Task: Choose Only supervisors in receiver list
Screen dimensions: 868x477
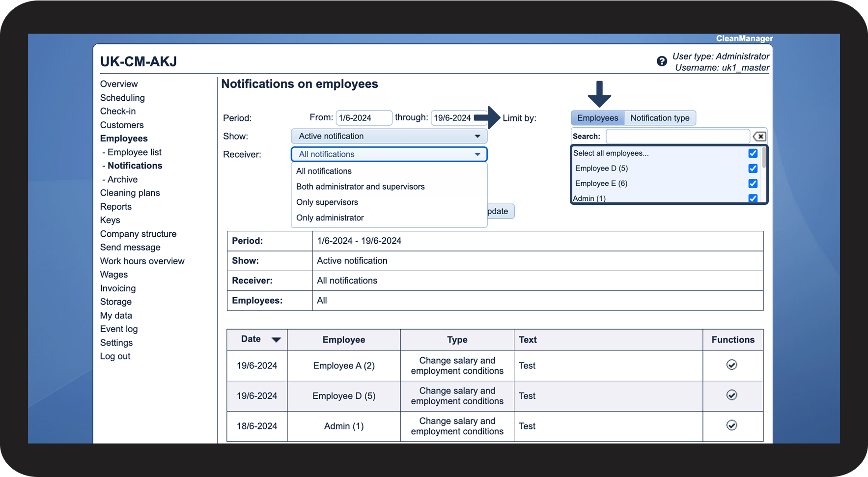Action: 327,202
